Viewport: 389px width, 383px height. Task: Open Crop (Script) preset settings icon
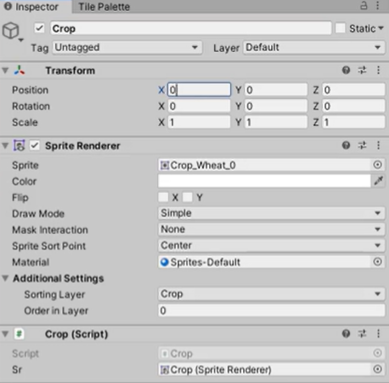point(362,334)
